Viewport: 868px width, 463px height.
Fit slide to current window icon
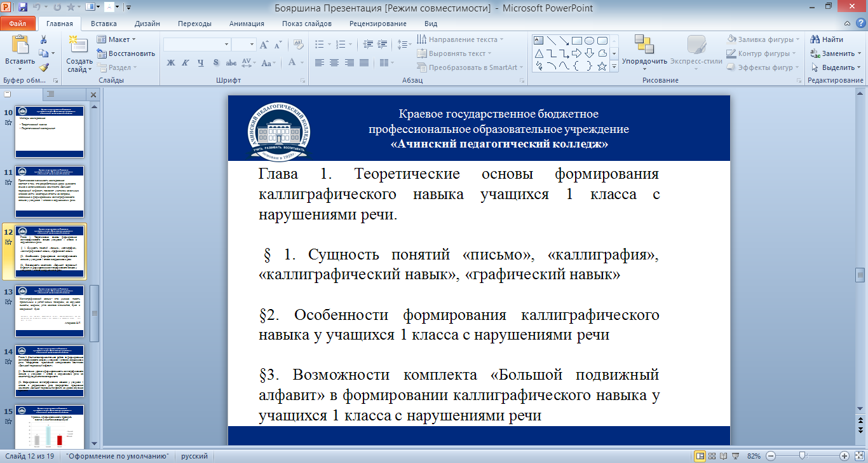click(859, 456)
